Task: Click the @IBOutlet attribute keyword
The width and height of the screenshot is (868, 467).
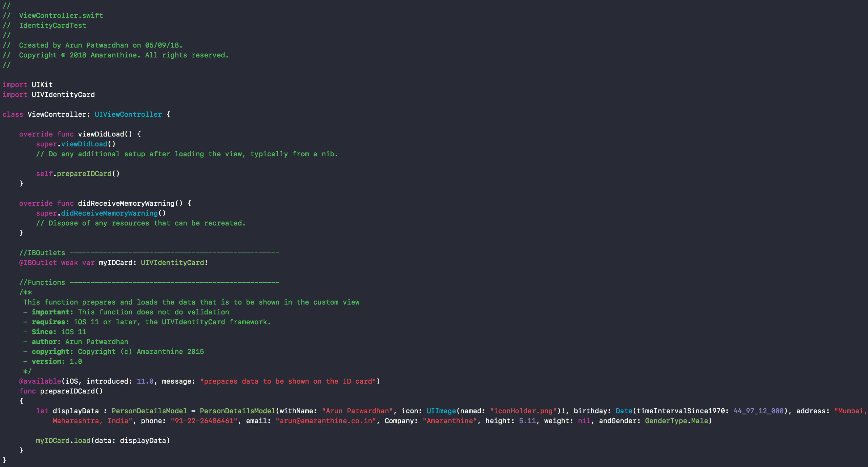Action: (x=38, y=263)
